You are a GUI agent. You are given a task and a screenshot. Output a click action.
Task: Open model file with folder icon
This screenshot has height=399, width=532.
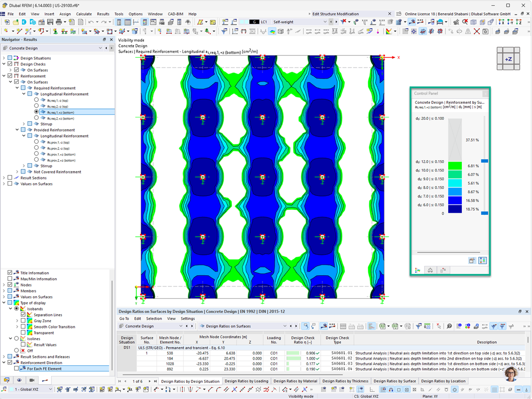[x=16, y=22]
